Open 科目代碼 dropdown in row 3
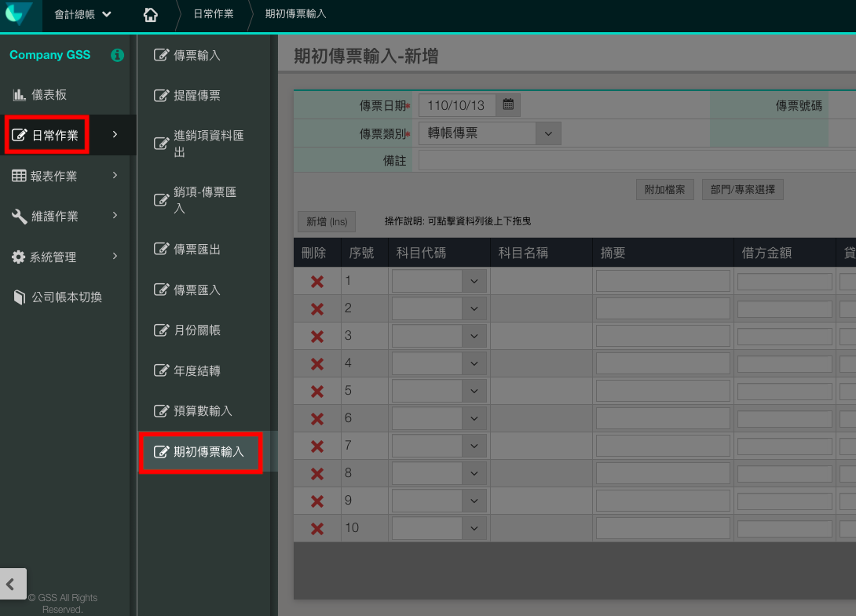This screenshot has width=856, height=616. 474,336
